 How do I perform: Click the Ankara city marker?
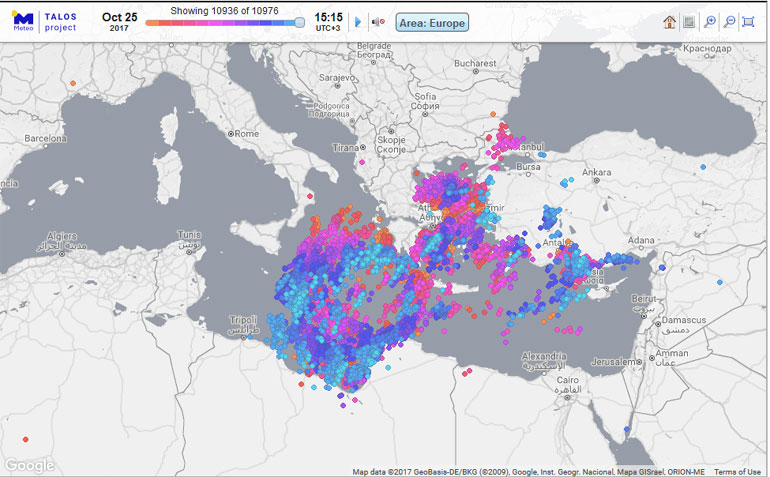click(596, 172)
